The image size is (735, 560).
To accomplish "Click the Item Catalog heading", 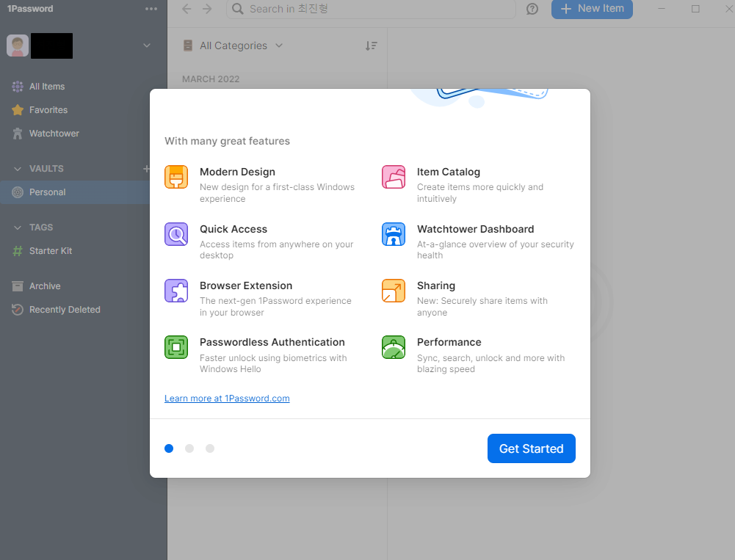I will click(x=449, y=172).
